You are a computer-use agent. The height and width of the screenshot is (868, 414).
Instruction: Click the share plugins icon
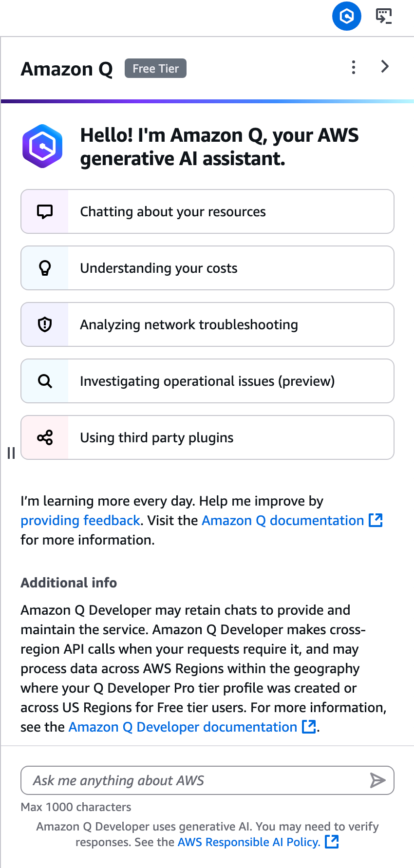coord(45,437)
